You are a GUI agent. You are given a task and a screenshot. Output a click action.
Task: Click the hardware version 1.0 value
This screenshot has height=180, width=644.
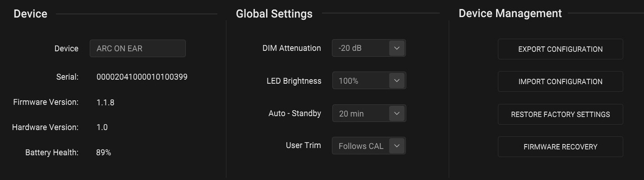pos(102,127)
